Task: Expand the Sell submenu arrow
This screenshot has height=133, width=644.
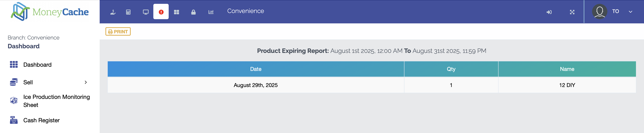Action: coord(86,82)
